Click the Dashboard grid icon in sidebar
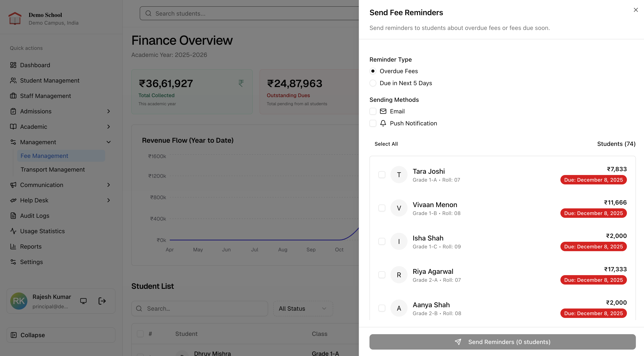This screenshot has height=356, width=644. pyautogui.click(x=13, y=65)
